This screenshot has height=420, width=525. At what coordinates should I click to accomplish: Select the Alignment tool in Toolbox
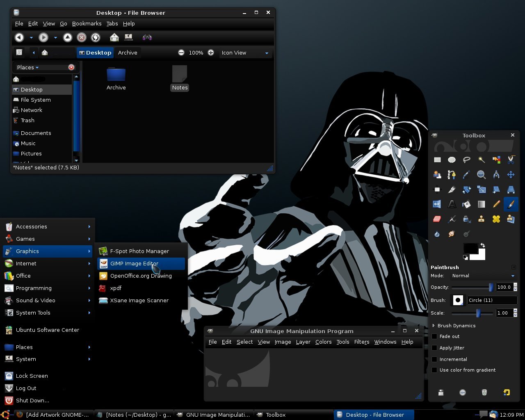(437, 189)
